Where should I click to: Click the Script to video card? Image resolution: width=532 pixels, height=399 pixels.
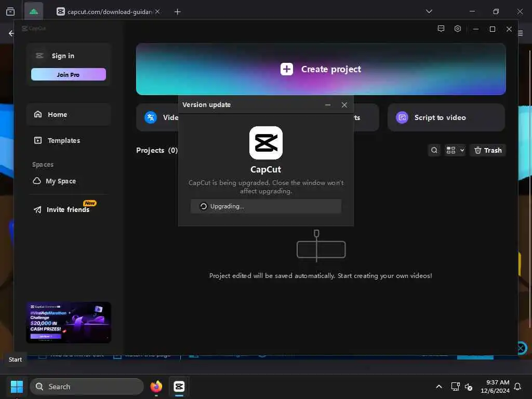[446, 117]
